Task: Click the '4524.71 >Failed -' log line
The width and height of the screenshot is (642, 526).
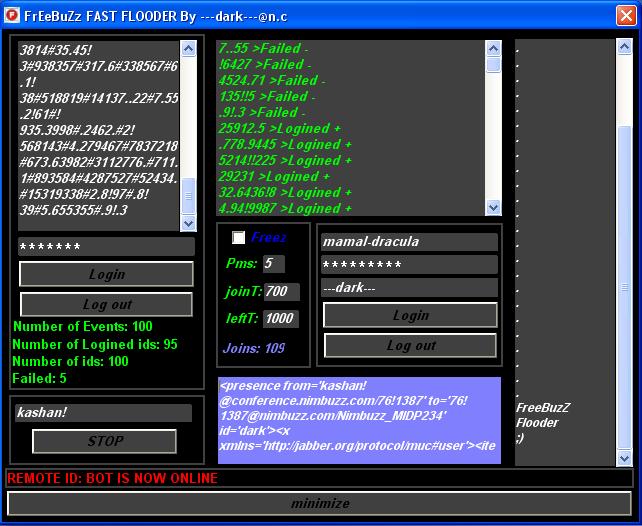Action: tap(272, 80)
